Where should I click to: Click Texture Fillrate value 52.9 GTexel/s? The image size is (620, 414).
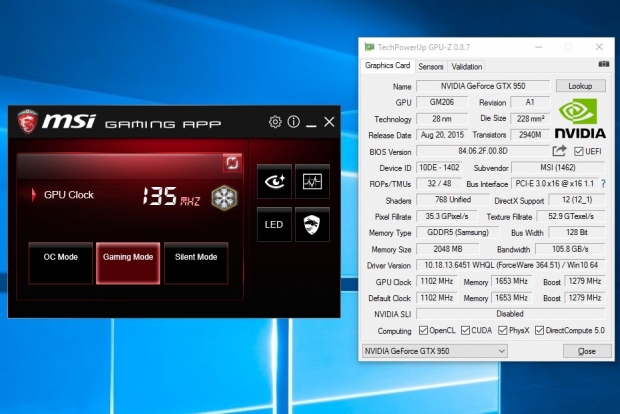click(571, 216)
